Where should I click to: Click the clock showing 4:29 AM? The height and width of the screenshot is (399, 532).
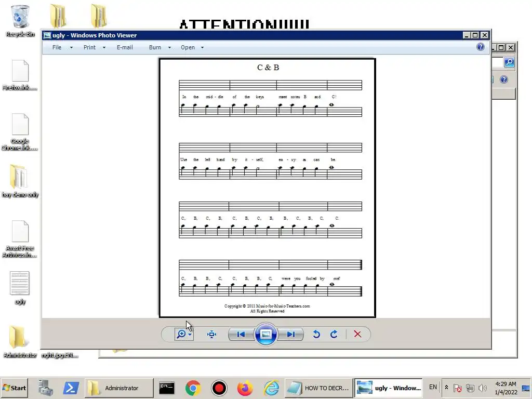coord(506,388)
